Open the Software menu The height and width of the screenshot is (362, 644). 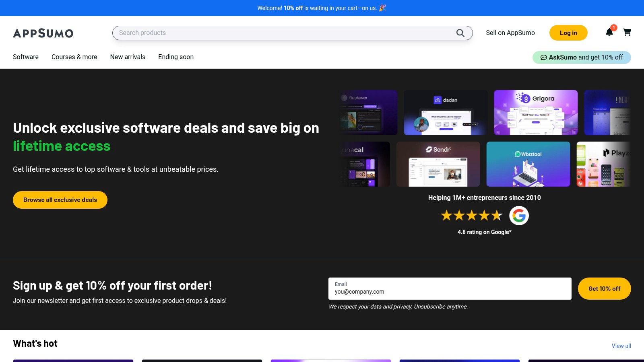pyautogui.click(x=26, y=57)
